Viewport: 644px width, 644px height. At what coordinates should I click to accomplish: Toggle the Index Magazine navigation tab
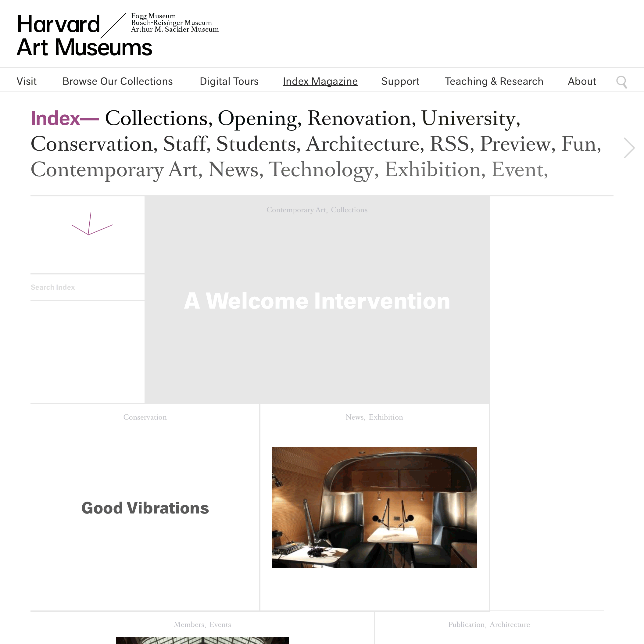(320, 80)
